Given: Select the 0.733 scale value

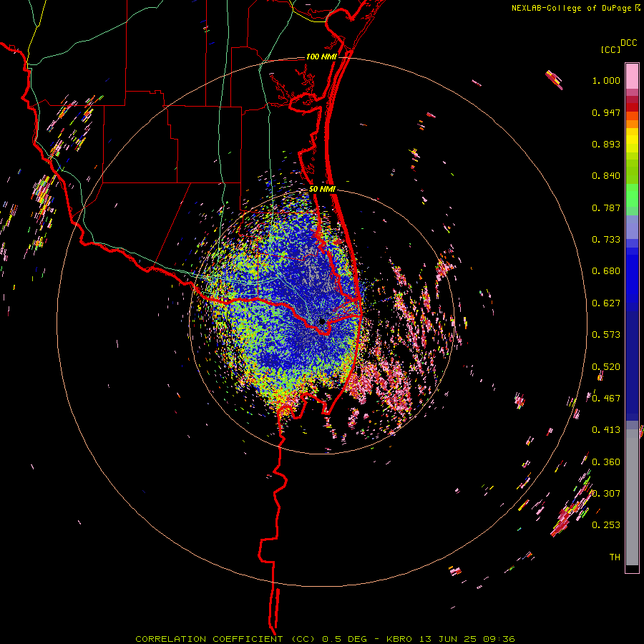Looking at the screenshot, I should [x=606, y=240].
